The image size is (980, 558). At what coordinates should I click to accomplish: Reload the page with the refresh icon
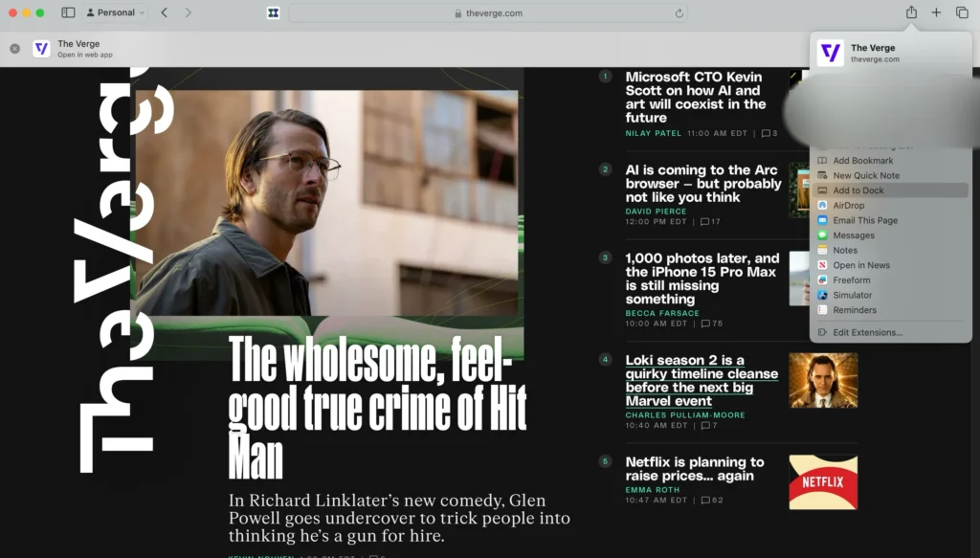click(679, 13)
